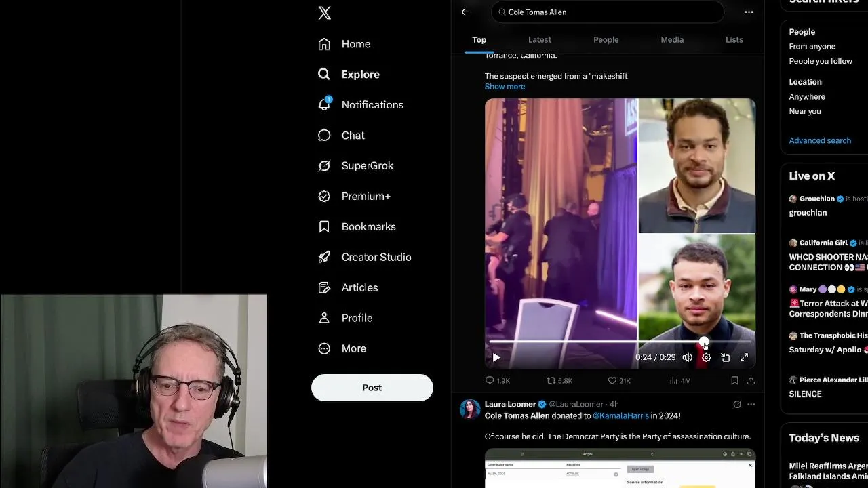Viewport: 868px width, 488px height.
Task: Open the Milei Reaffirms news item
Action: (828, 471)
